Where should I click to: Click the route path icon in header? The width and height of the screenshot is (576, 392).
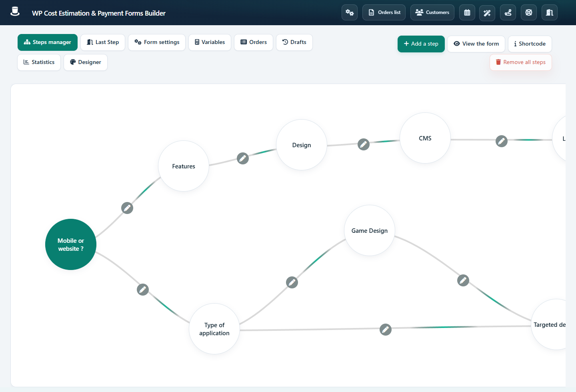(508, 12)
